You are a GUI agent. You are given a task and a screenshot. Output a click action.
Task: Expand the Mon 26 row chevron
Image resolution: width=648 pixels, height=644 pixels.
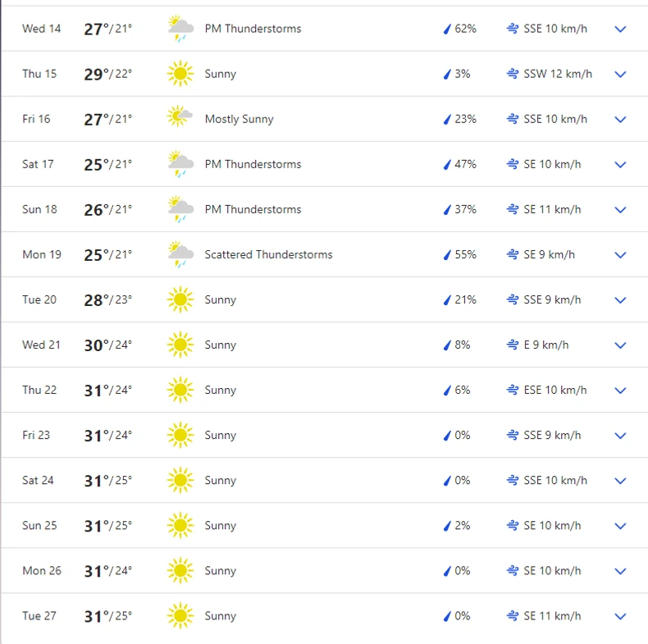click(x=620, y=571)
